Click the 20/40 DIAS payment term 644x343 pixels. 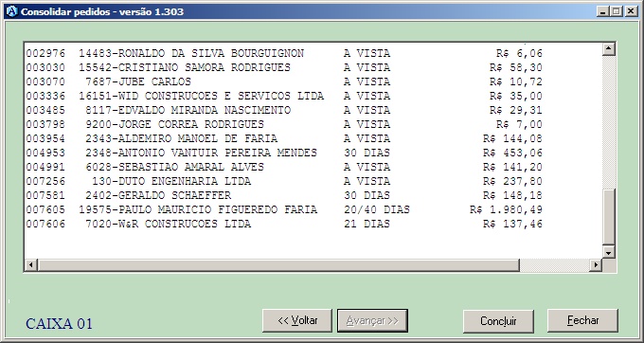coord(377,210)
